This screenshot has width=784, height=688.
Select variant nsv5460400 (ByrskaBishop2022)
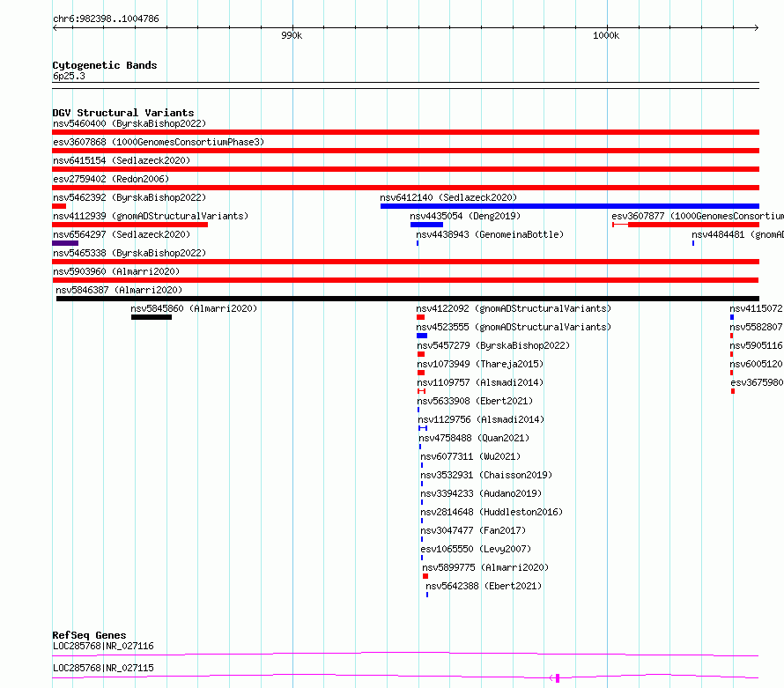(x=129, y=123)
